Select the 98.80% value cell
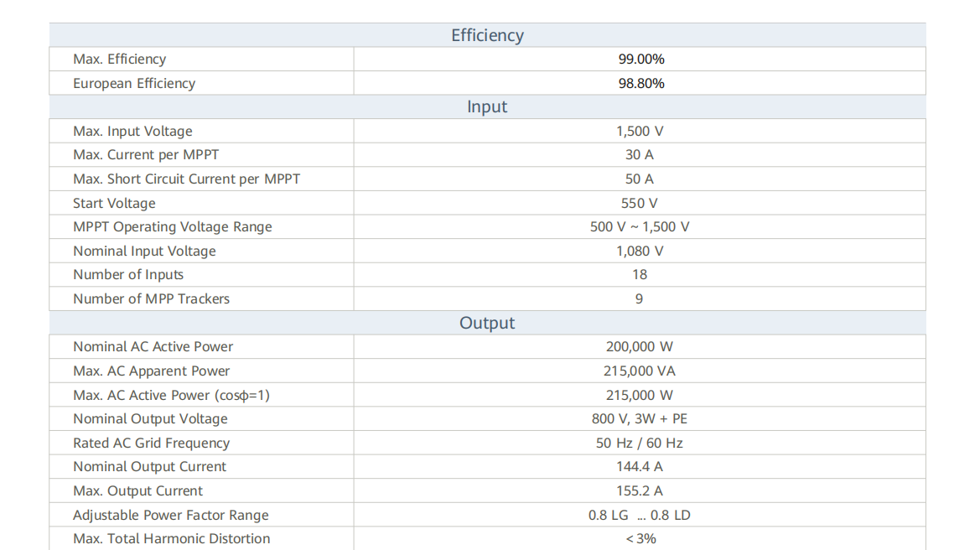This screenshot has height=550, width=980. (640, 84)
